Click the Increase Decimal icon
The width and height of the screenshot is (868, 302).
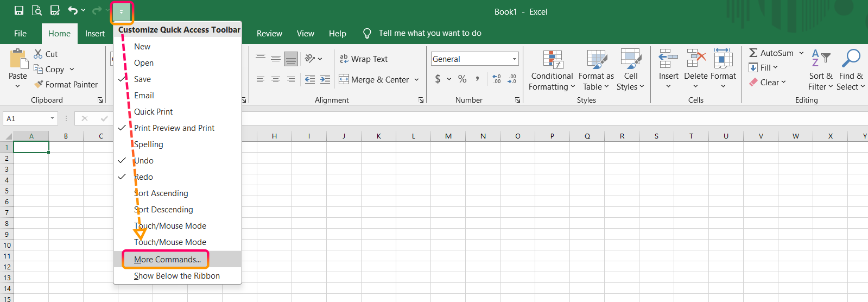tap(497, 79)
